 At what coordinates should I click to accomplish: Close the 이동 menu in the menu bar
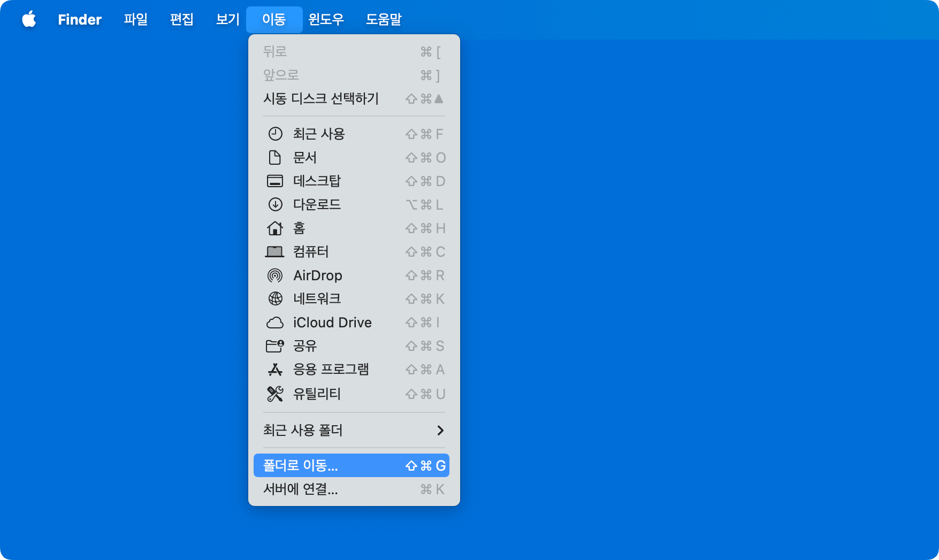click(274, 19)
